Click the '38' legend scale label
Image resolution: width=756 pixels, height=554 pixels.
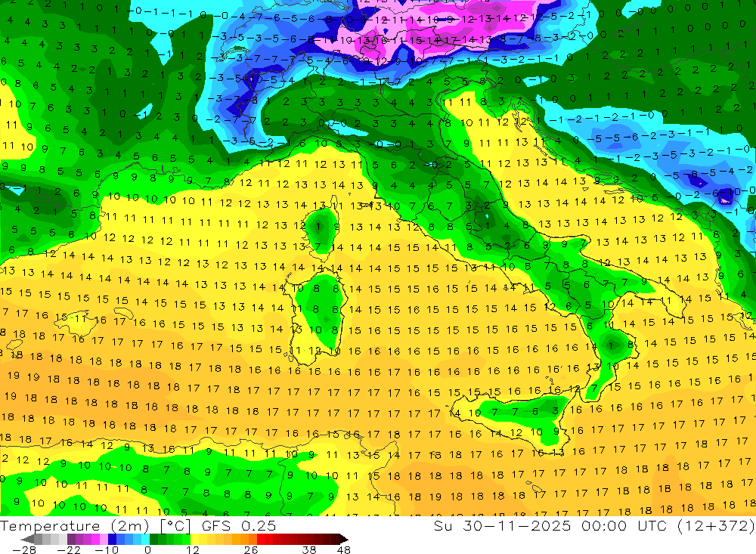click(x=309, y=549)
